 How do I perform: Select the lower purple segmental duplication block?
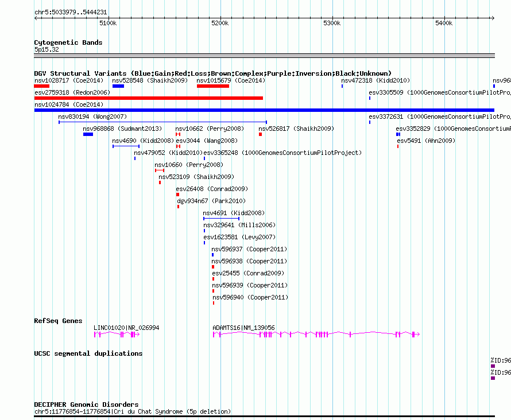(x=493, y=378)
